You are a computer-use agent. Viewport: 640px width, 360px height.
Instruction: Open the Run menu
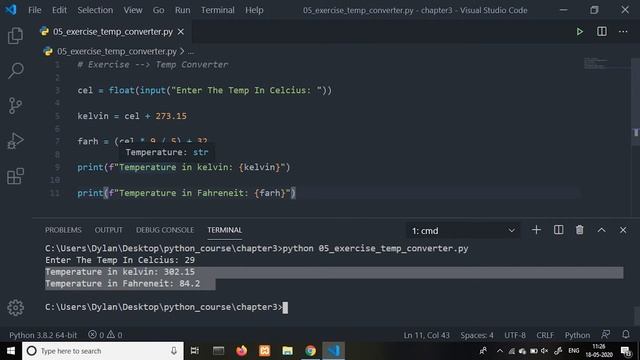point(182,10)
